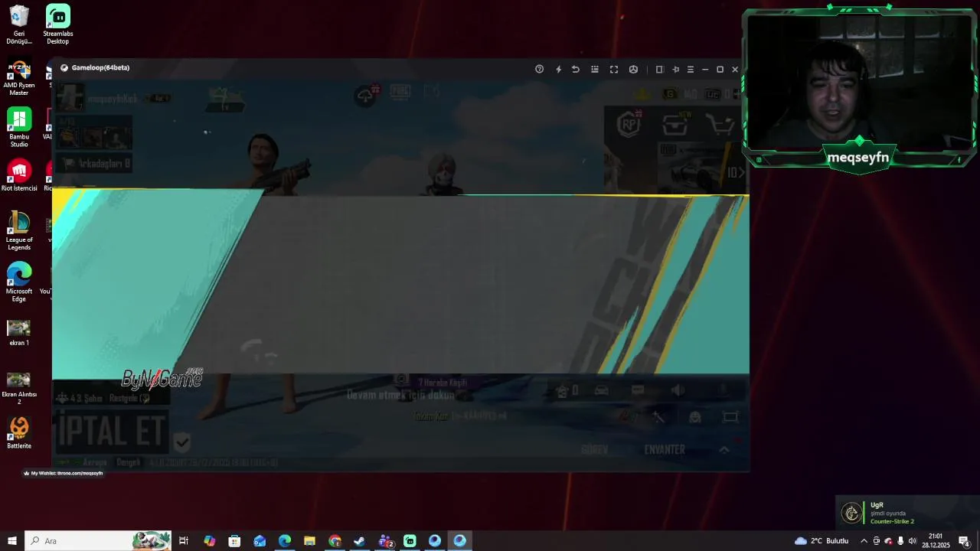Open File Explorer from the taskbar
The image size is (980, 551).
click(x=309, y=541)
